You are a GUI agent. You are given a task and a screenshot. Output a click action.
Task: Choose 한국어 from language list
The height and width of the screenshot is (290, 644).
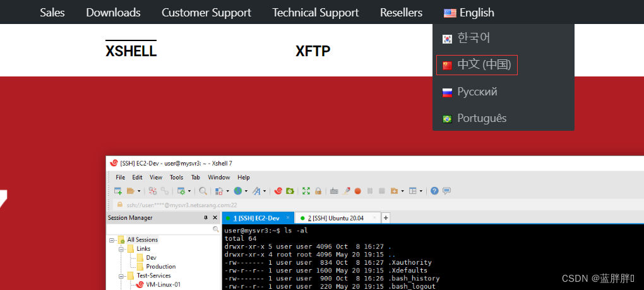466,38
